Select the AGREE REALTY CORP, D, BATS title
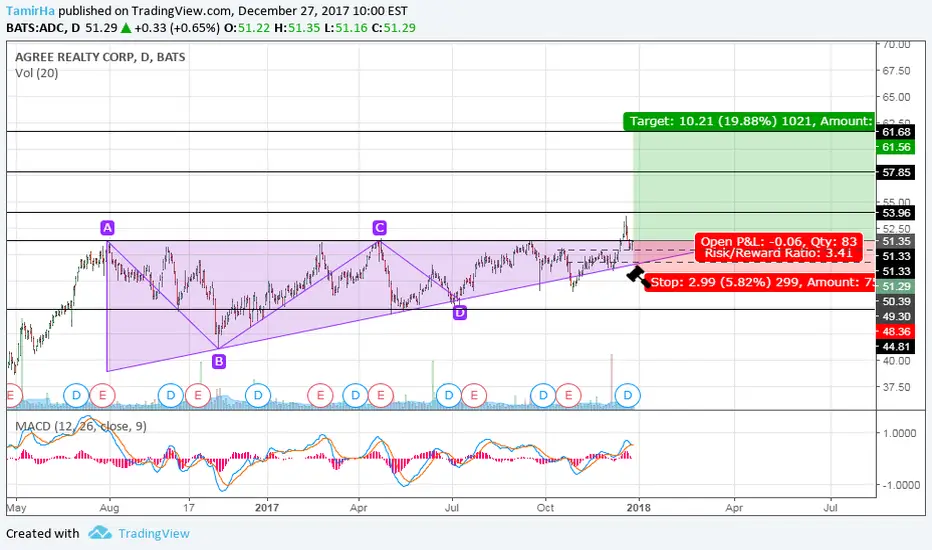 (x=100, y=57)
